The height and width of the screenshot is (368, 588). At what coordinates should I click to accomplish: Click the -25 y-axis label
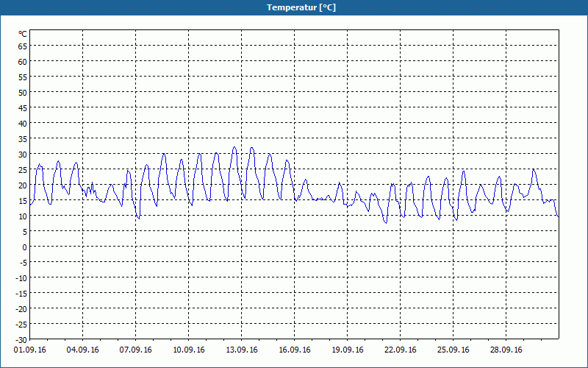click(21, 324)
